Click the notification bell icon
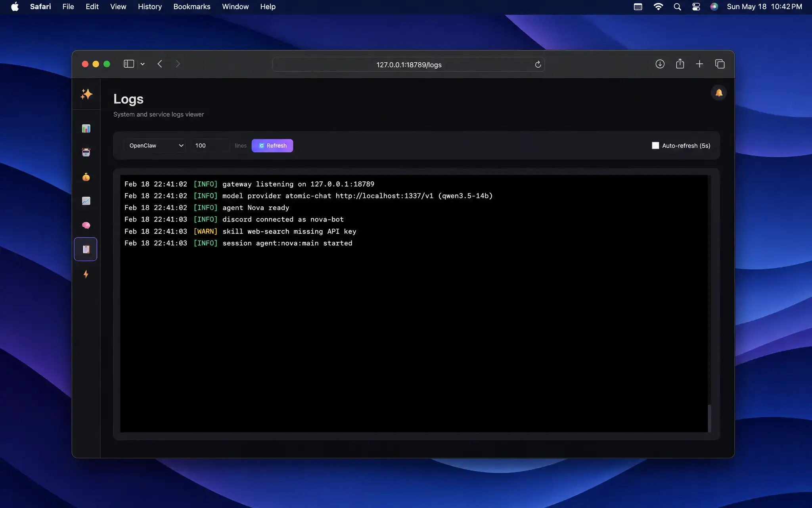Image resolution: width=812 pixels, height=508 pixels. (x=719, y=93)
